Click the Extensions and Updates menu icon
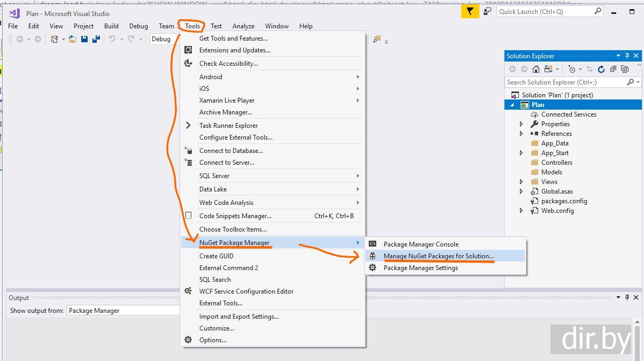 click(188, 50)
